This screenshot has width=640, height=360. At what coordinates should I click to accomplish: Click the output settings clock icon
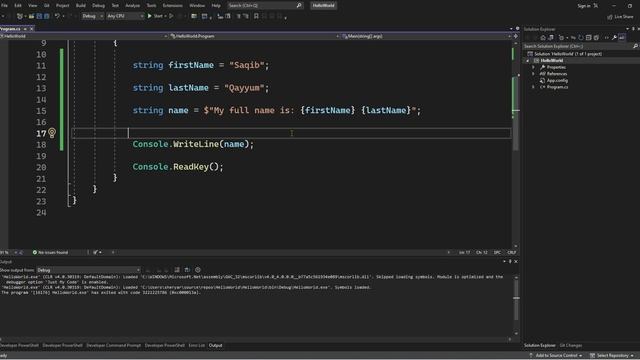pos(198,270)
